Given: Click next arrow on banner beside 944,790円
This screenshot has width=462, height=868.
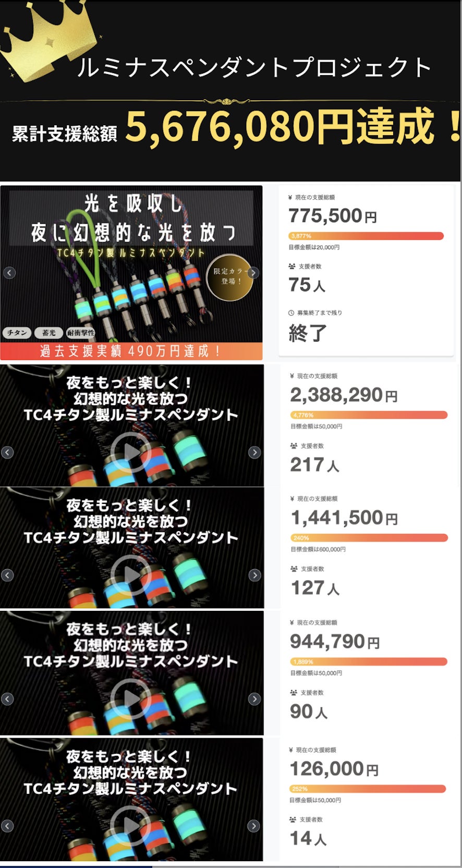Looking at the screenshot, I should (x=254, y=699).
